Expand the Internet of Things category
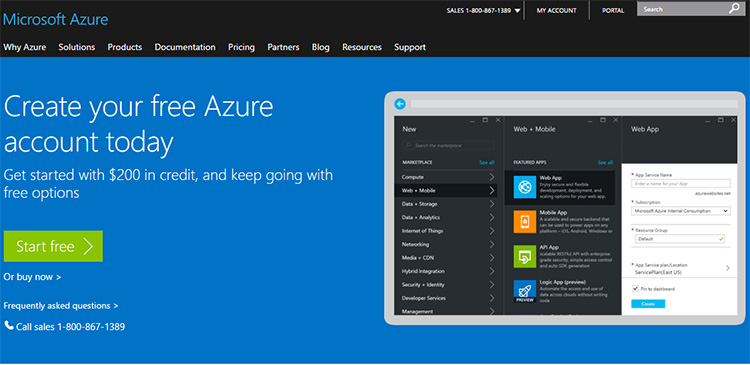750x365 pixels. click(x=492, y=231)
